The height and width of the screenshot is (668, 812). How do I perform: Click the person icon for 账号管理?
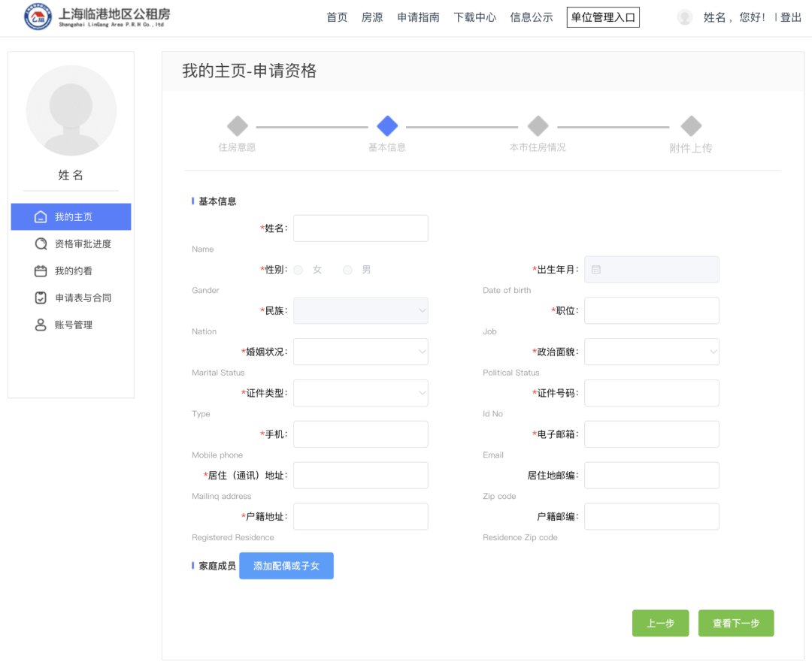pyautogui.click(x=41, y=325)
